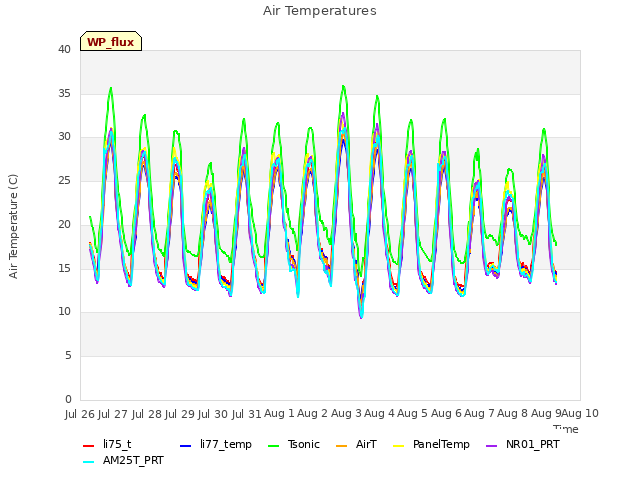The image size is (640, 480).
Task: Toggle li75_t series in legend
Action: point(107,444)
